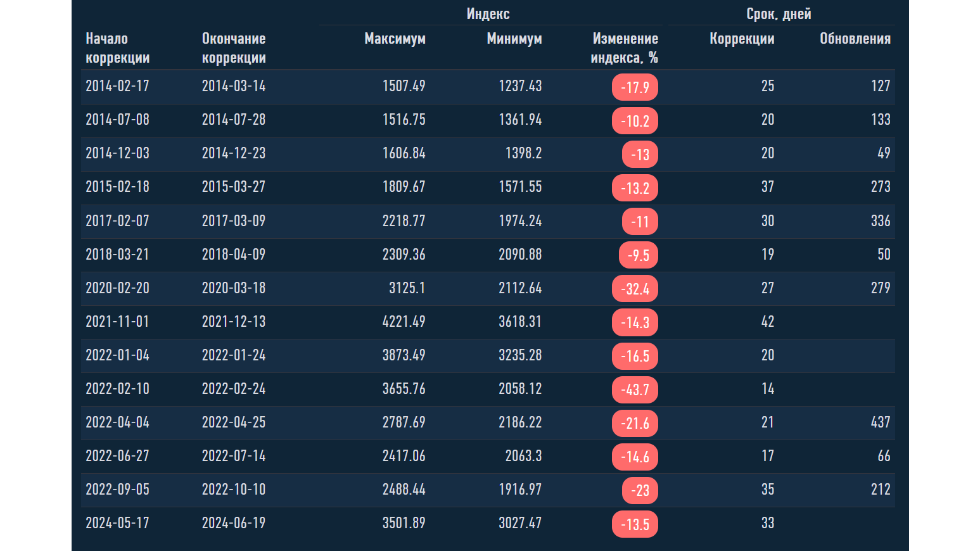Click the "Срок, дней" group header

[779, 14]
